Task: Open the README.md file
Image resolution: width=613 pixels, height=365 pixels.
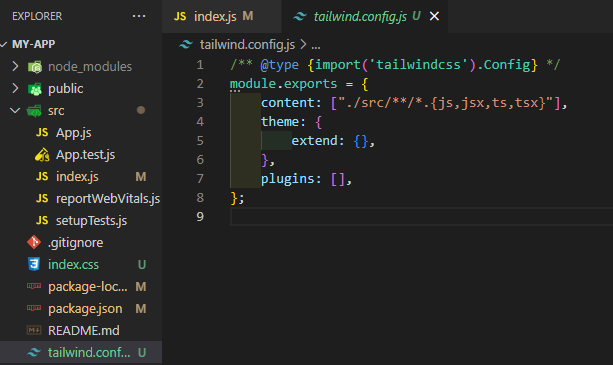Action: pyautogui.click(x=84, y=331)
